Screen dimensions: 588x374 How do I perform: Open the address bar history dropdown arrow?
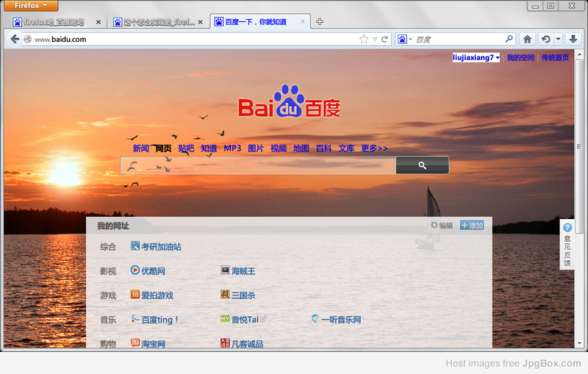[x=375, y=39]
